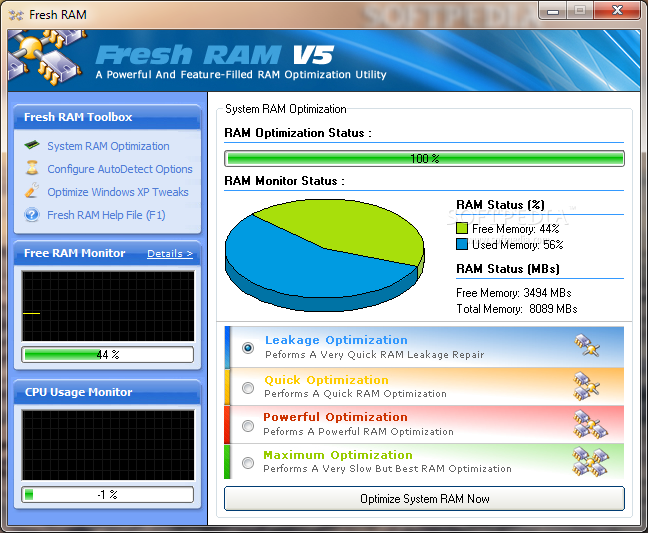648x533 pixels.
Task: Click the -1 % CPU usage progress bar
Action: (107, 495)
